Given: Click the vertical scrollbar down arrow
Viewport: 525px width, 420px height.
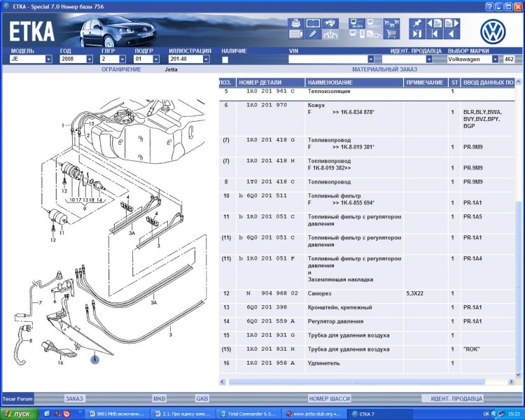Looking at the screenshot, I should tap(519, 374).
